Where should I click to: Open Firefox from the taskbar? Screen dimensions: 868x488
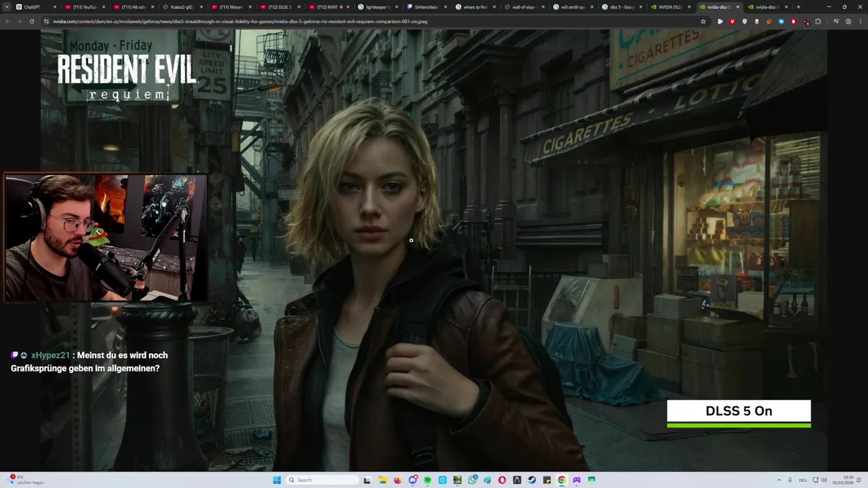398,480
